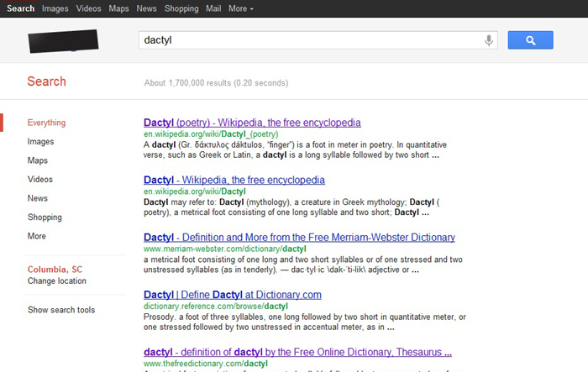Select Shopping filter in left sidebar
Image resolution: width=588 pixels, height=372 pixels.
(x=45, y=217)
